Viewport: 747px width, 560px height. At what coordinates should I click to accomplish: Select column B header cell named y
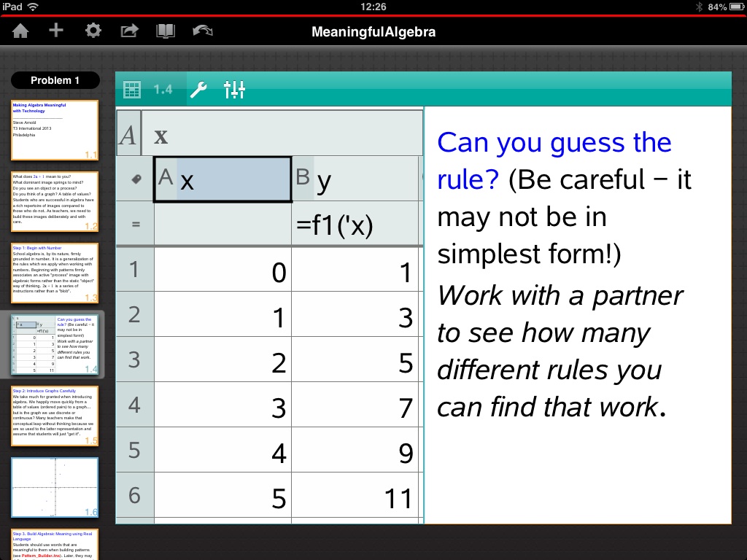point(356,179)
